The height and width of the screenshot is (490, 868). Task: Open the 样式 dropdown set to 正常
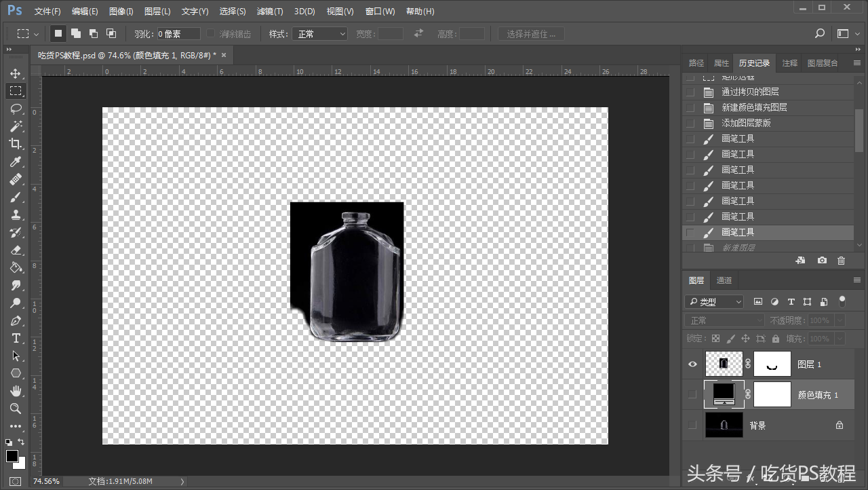click(319, 34)
